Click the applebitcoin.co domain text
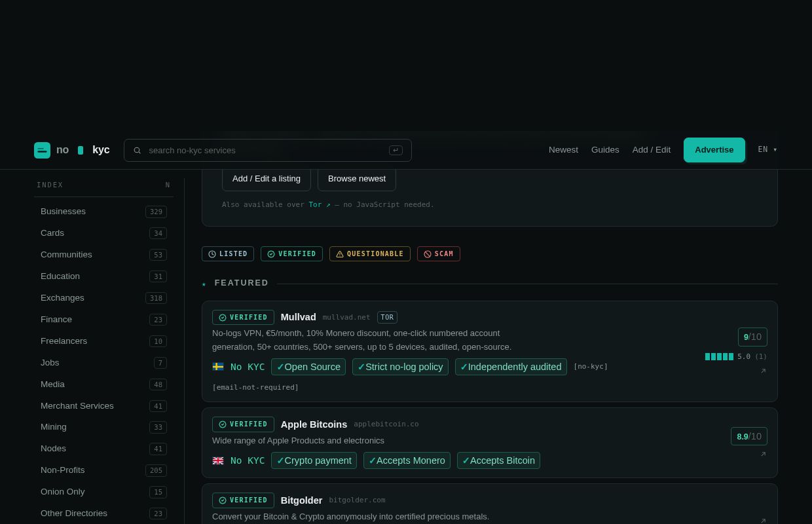The image size is (812, 524). click(386, 424)
